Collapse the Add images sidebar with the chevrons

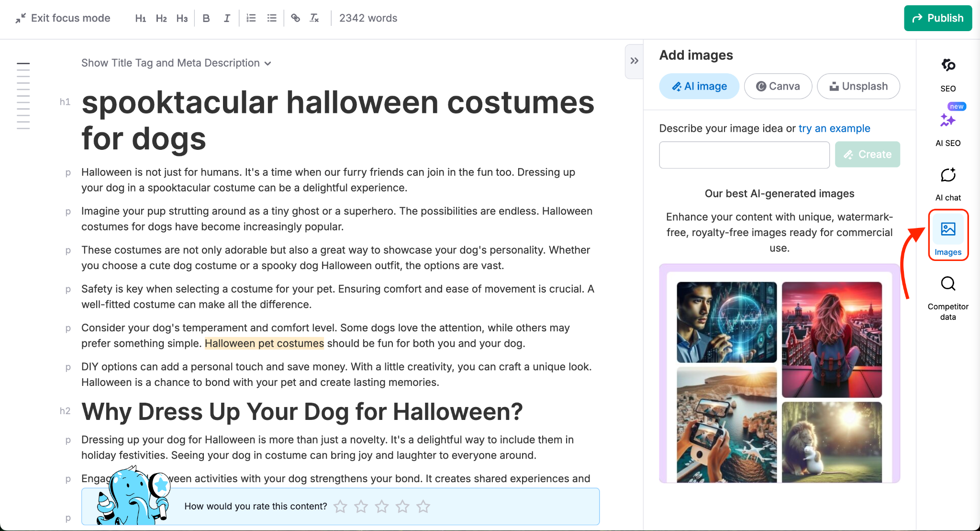pyautogui.click(x=634, y=61)
